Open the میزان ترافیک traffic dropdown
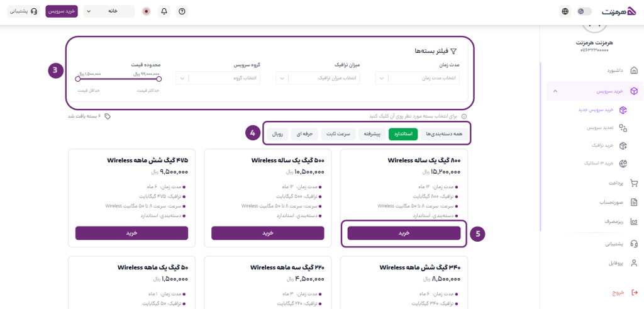The width and height of the screenshot is (644, 309). click(x=318, y=78)
